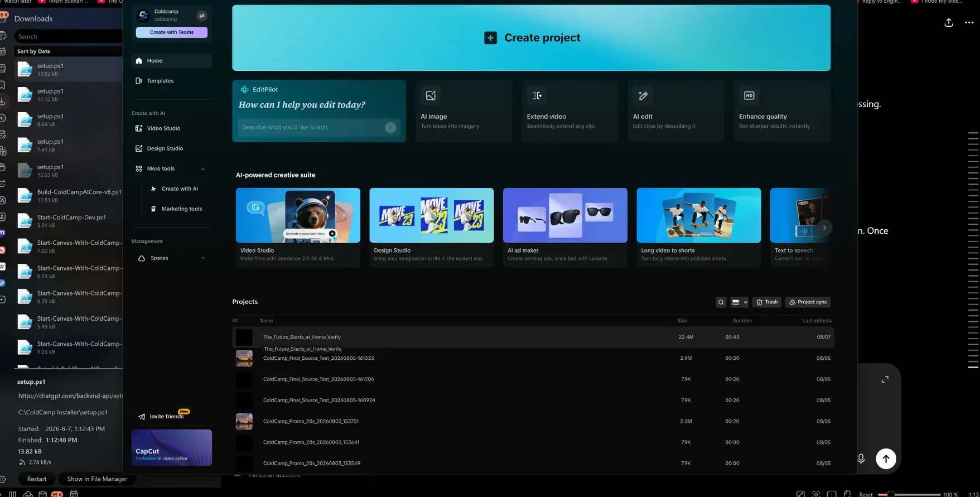This screenshot has height=497, width=980.
Task: Collapse the More tools section
Action: click(203, 168)
